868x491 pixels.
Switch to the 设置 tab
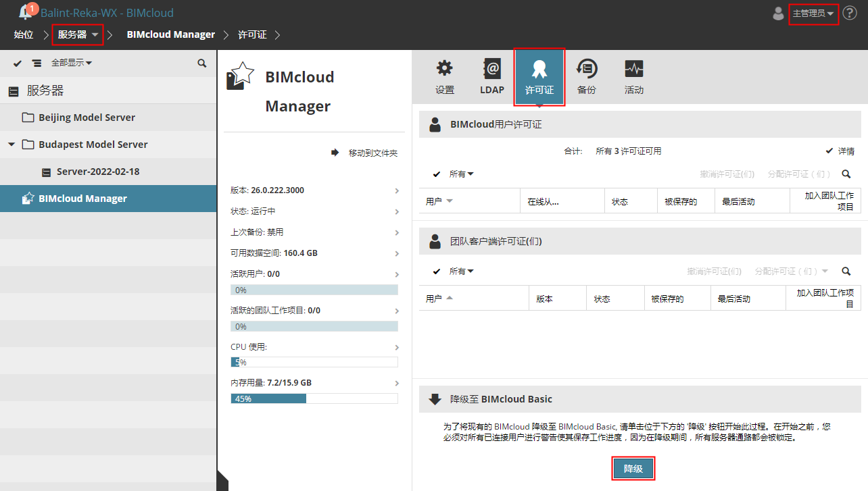[x=445, y=77]
